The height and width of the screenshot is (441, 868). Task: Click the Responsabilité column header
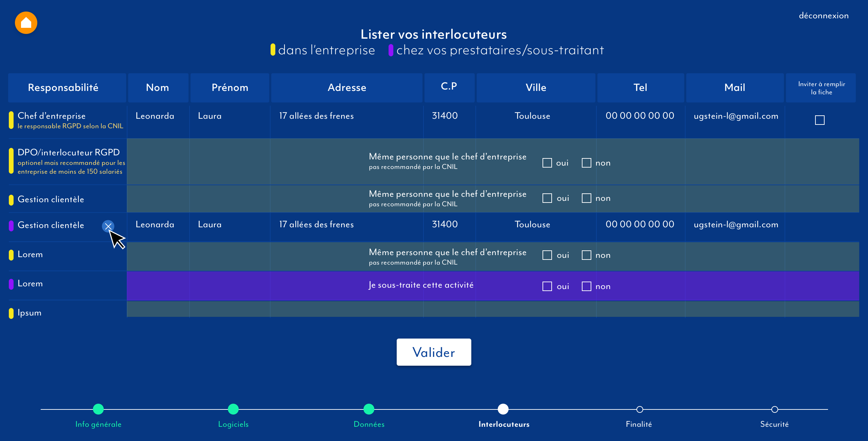(x=67, y=88)
